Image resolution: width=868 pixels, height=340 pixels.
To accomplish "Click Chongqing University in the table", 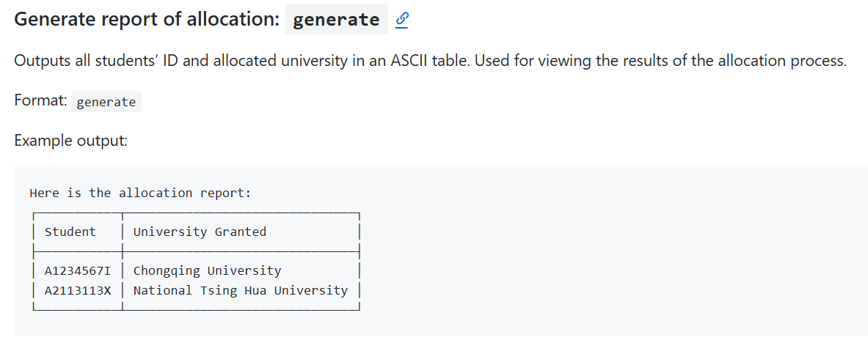I will [x=208, y=271].
